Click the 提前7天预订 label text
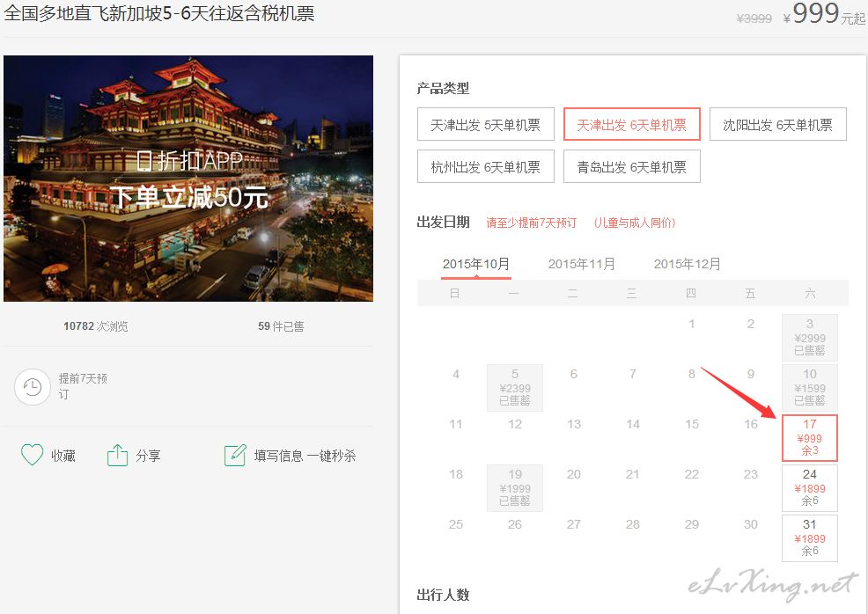868x614 pixels. pyautogui.click(x=83, y=386)
